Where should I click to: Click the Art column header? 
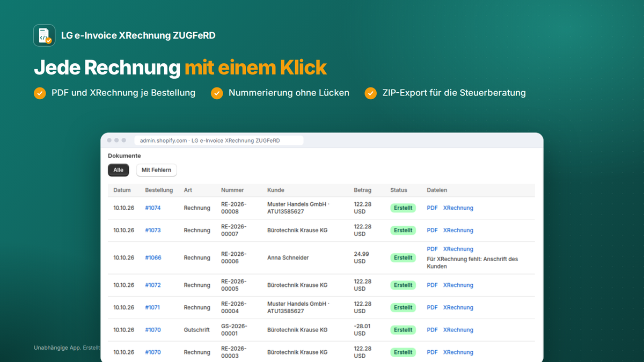[188, 190]
